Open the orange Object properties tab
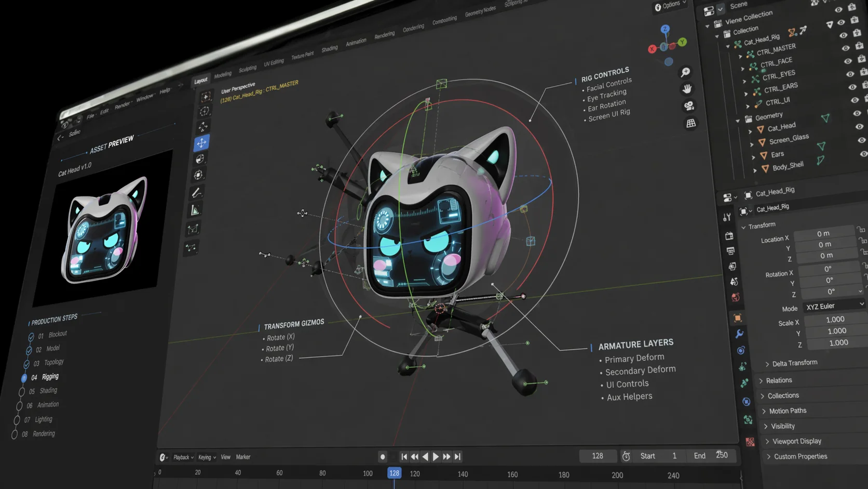 (738, 318)
